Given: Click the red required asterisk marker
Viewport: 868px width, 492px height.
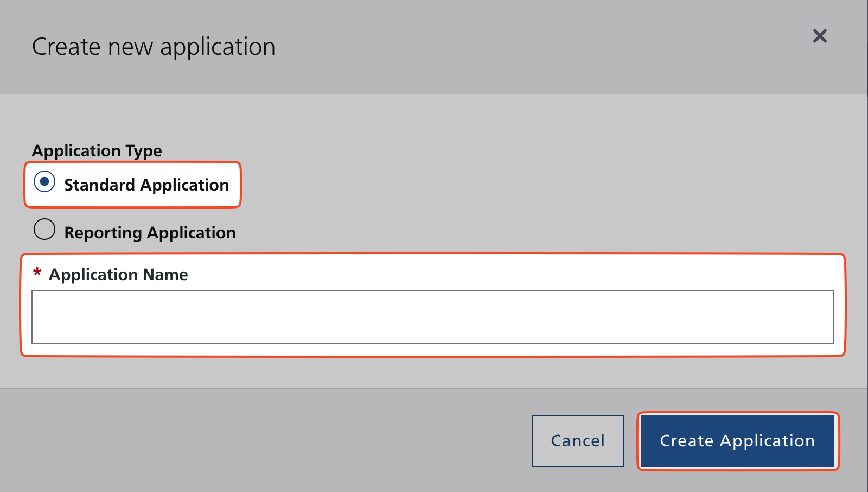Looking at the screenshot, I should tap(37, 273).
